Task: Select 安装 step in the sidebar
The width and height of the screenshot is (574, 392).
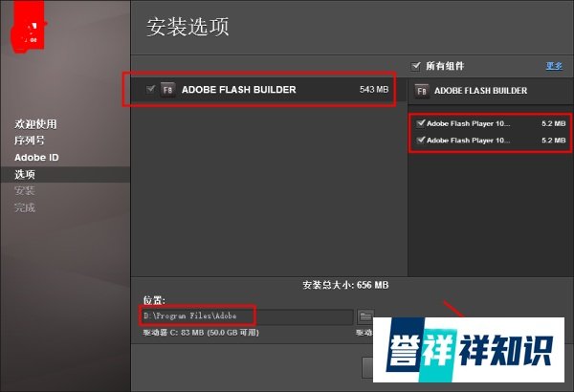Action: click(25, 190)
